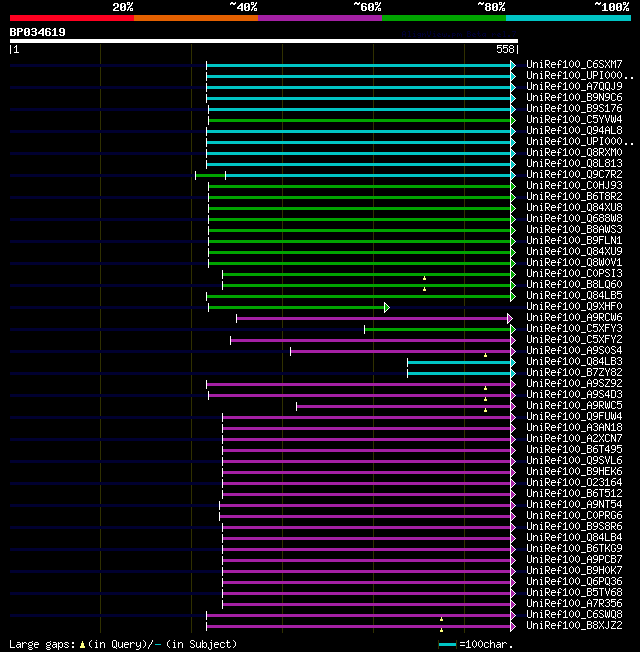Select label UniRef100_Q9FUW4
The height and width of the screenshot is (652, 640).
pos(574,417)
